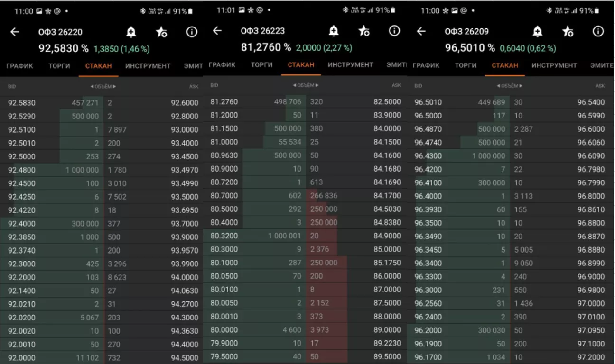Open the info icon for ОФЗ 26220
Screen dimensions: 615x364
point(192,32)
